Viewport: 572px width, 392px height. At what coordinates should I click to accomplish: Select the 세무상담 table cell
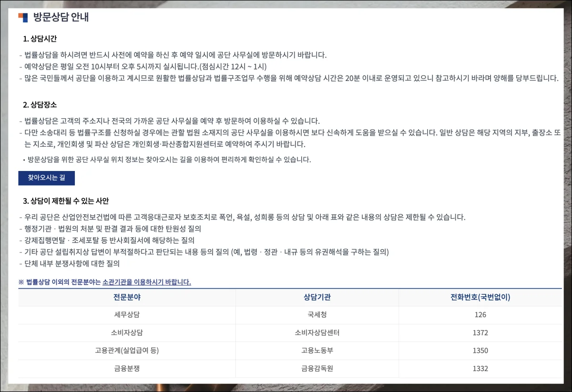[x=127, y=315]
